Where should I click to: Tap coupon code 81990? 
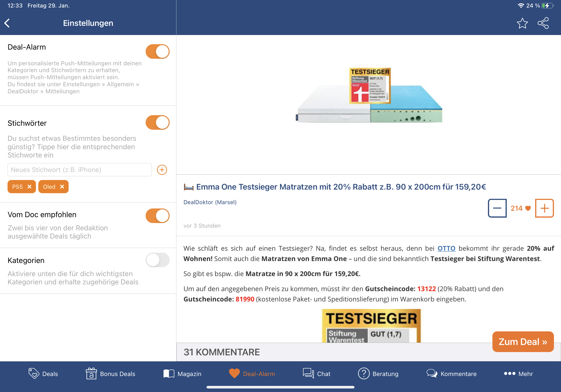pos(245,299)
